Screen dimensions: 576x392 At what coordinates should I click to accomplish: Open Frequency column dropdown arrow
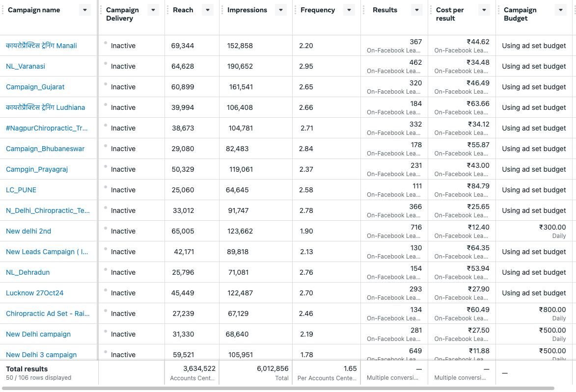click(349, 10)
